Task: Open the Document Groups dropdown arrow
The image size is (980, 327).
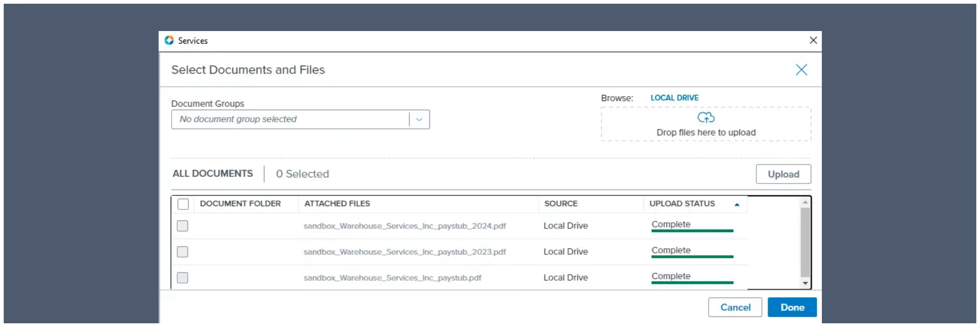Action: (x=419, y=119)
